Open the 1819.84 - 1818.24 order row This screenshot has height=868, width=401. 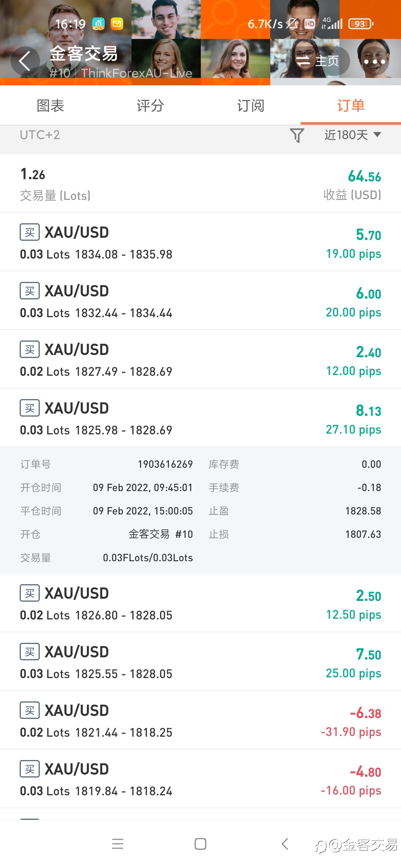point(200,779)
